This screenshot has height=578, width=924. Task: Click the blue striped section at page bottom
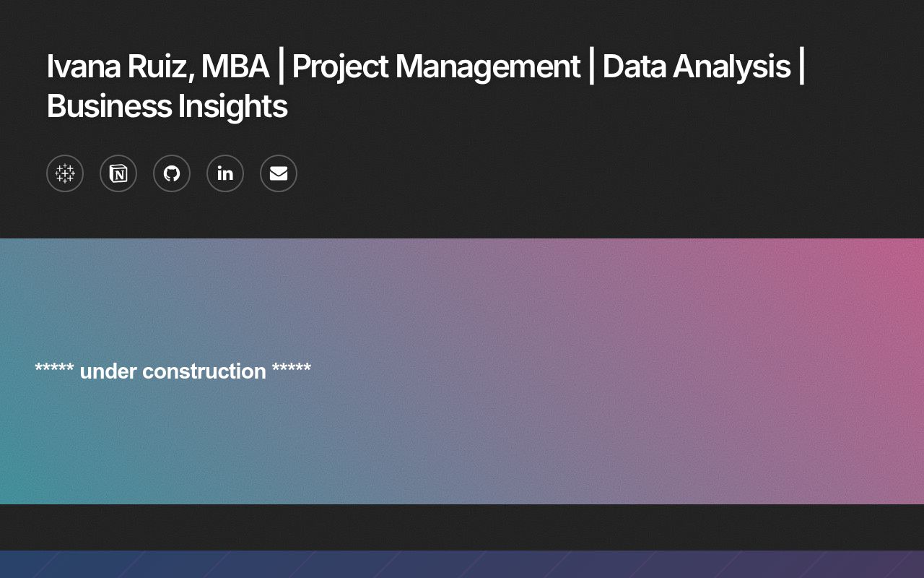(462, 565)
